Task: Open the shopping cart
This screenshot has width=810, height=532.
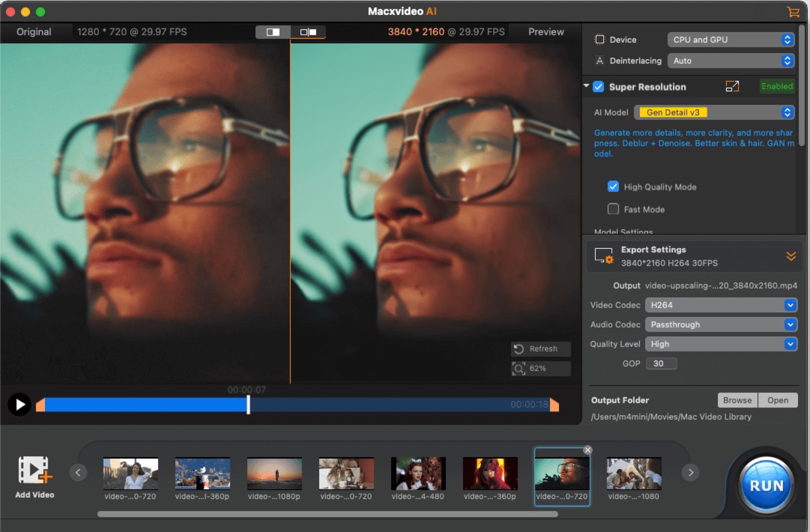Action: tap(794, 11)
